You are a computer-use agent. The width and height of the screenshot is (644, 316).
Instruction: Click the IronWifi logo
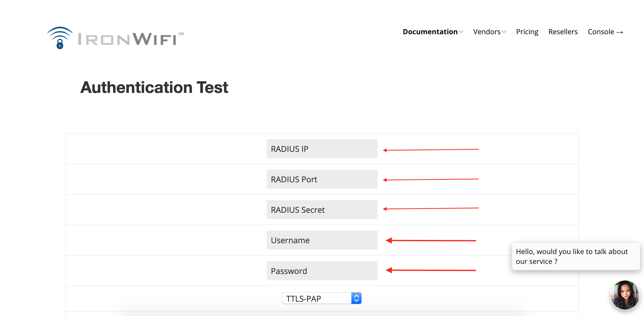pyautogui.click(x=115, y=38)
